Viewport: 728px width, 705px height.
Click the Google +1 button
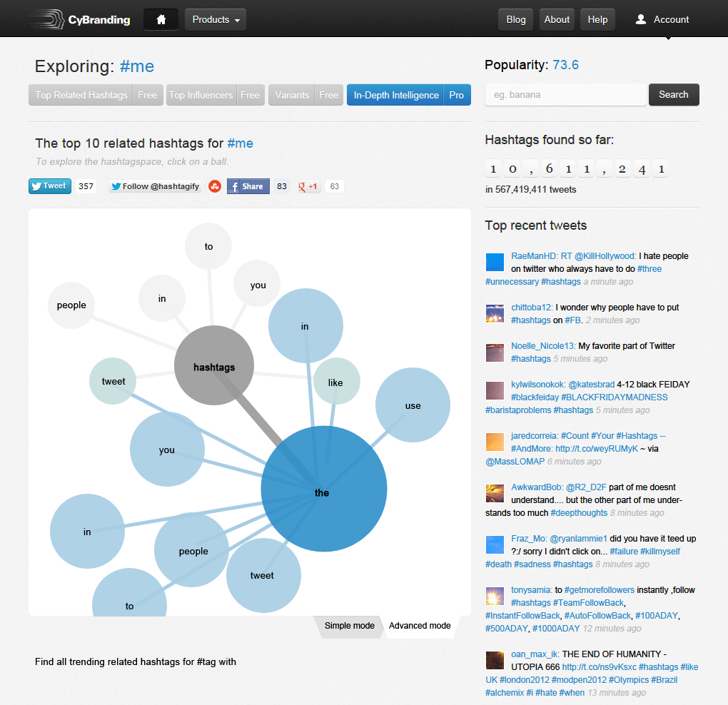[x=309, y=186]
